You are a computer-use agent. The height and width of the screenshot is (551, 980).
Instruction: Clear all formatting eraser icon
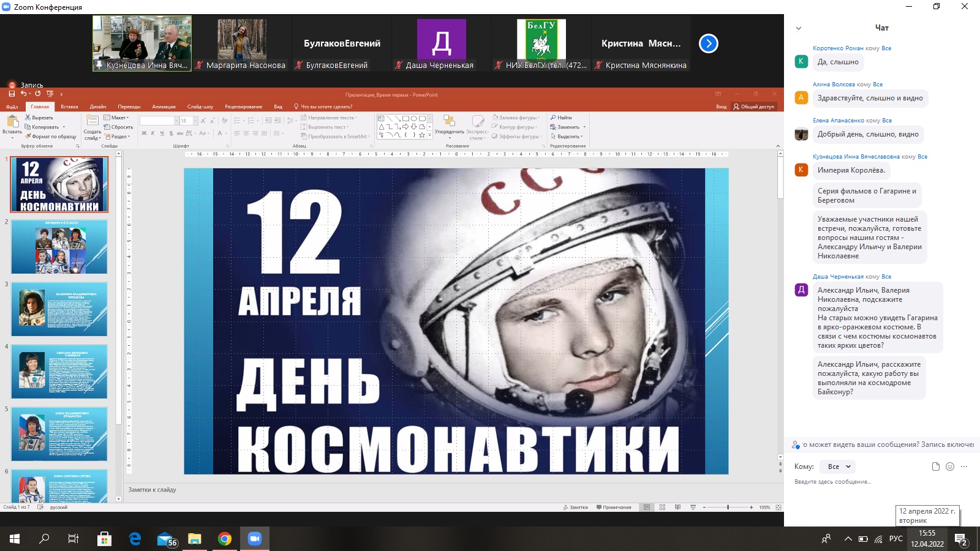tap(225, 121)
